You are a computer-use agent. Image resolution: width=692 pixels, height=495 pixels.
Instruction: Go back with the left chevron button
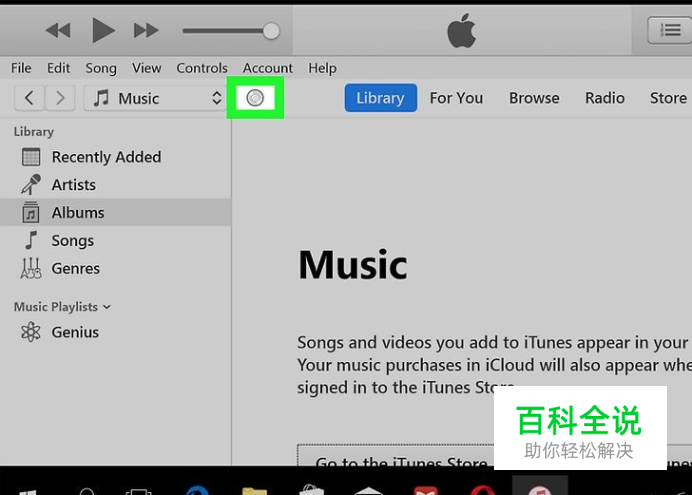coord(29,98)
